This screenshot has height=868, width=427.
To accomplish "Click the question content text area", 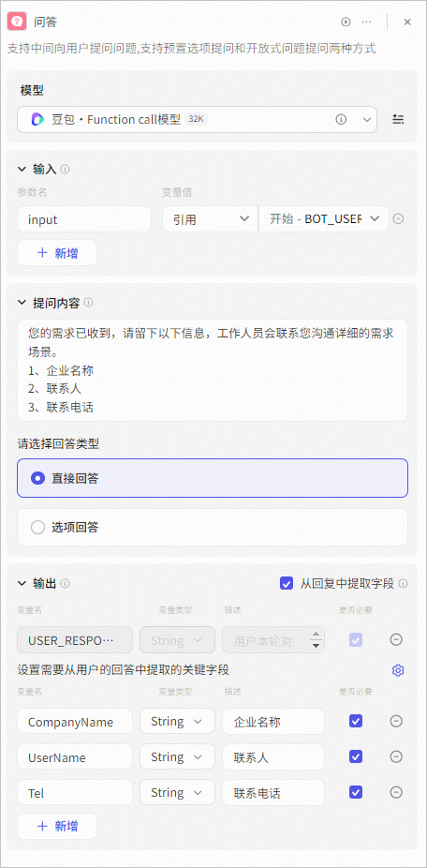I will point(213,369).
